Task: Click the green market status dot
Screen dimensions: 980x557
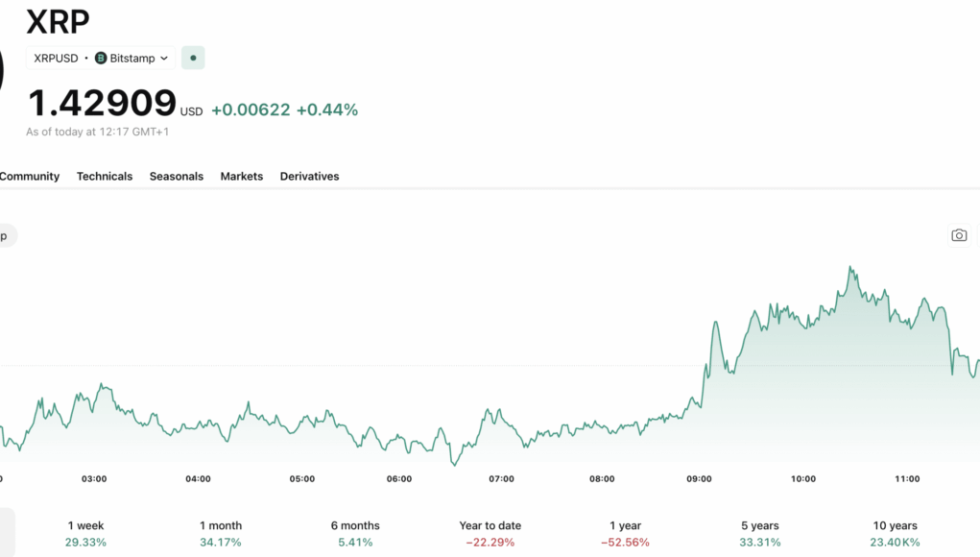Action: click(x=193, y=59)
